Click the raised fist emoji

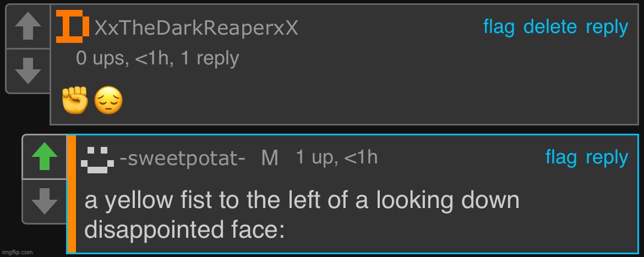pos(75,101)
